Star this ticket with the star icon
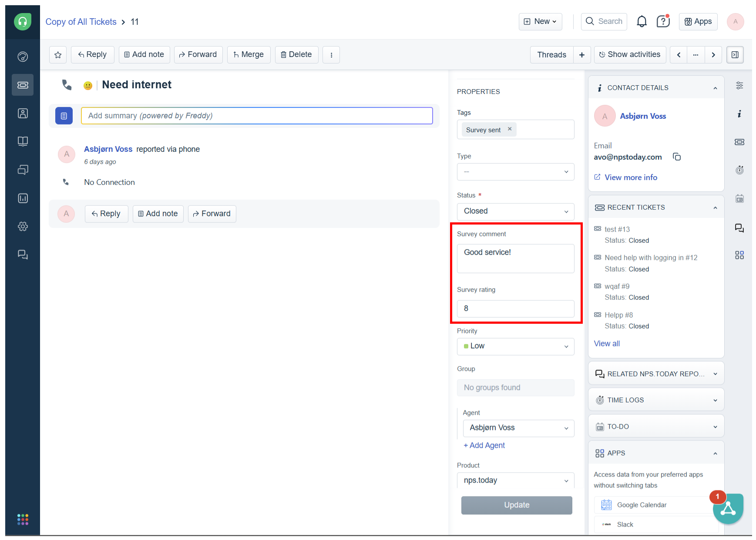Screen dimensions: 756x540 click(58, 55)
